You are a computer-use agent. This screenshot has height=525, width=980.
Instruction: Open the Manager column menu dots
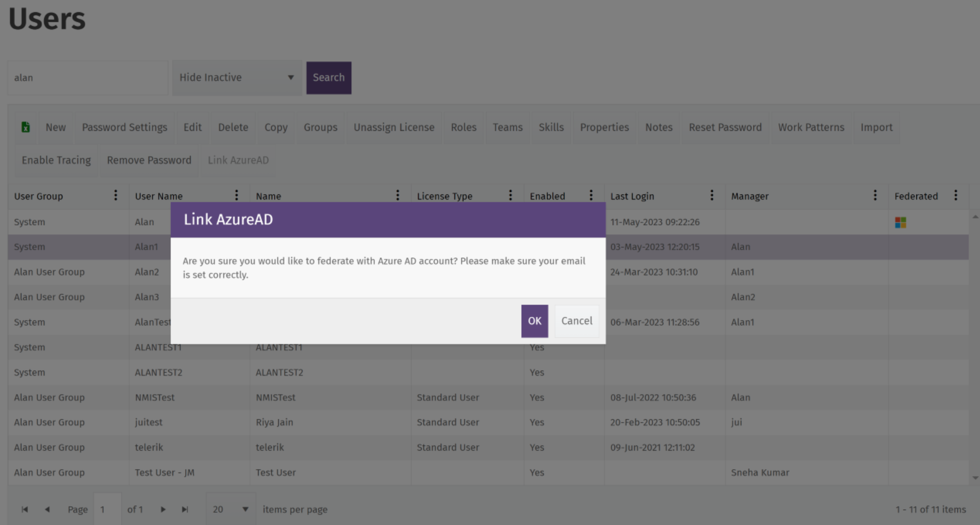point(875,196)
